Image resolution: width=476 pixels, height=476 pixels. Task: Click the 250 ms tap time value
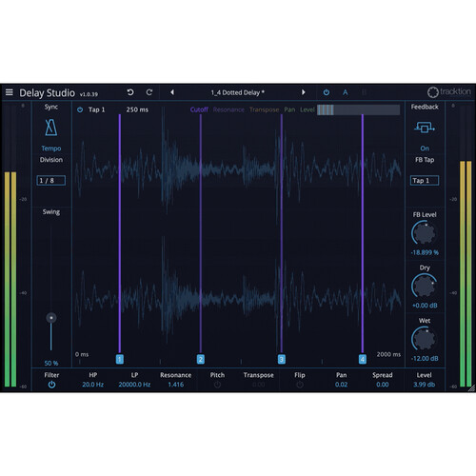(137, 109)
